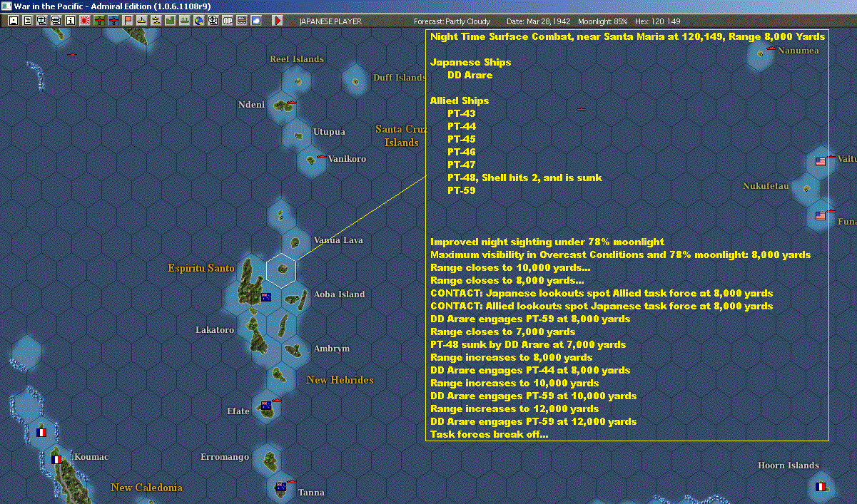This screenshot has width=857, height=504.
Task: Click 'DD Arare' under Japanese Ships
Action: pos(470,75)
